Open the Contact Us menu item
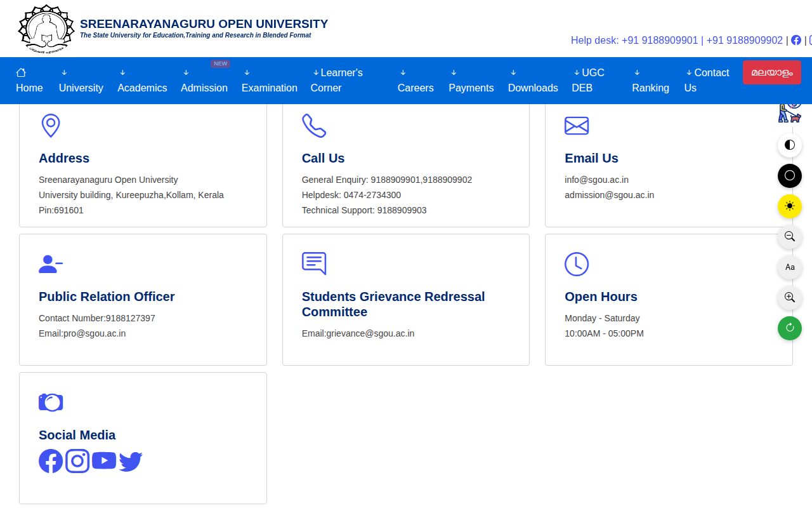Screen dimensions: 812x508 tap(707, 81)
